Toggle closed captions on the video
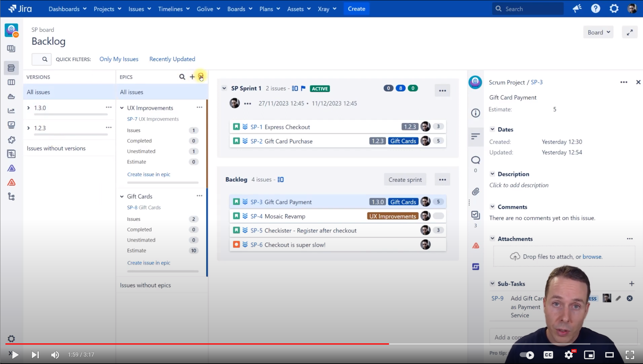 tap(548, 355)
